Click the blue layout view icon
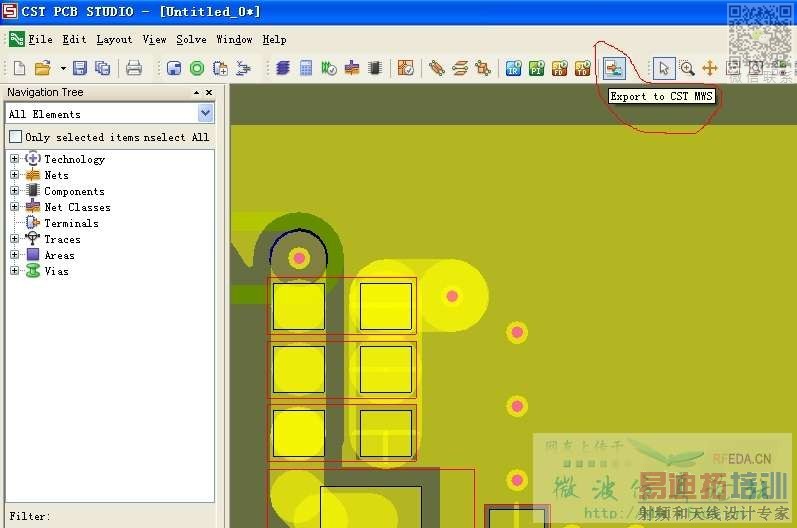Image resolution: width=797 pixels, height=528 pixels. [x=174, y=68]
